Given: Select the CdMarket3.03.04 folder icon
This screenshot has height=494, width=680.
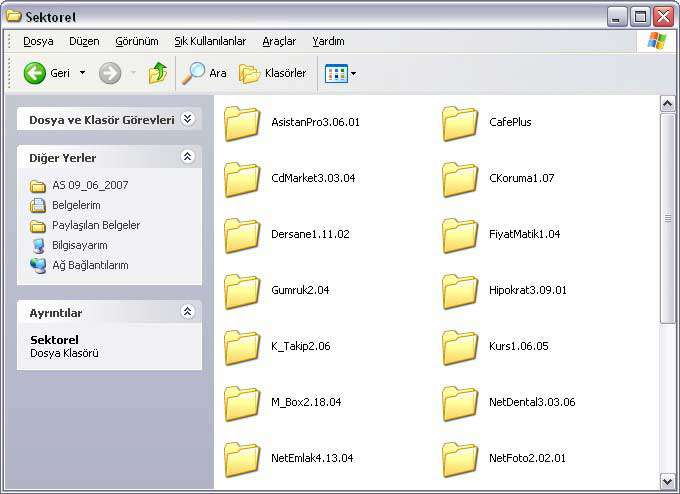Looking at the screenshot, I should pyautogui.click(x=242, y=180).
